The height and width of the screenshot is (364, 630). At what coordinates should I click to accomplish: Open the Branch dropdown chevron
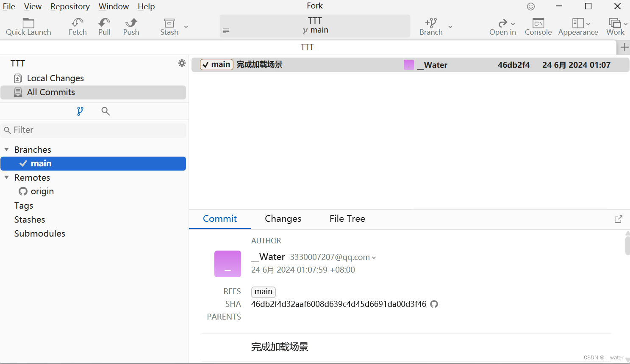[x=450, y=26]
